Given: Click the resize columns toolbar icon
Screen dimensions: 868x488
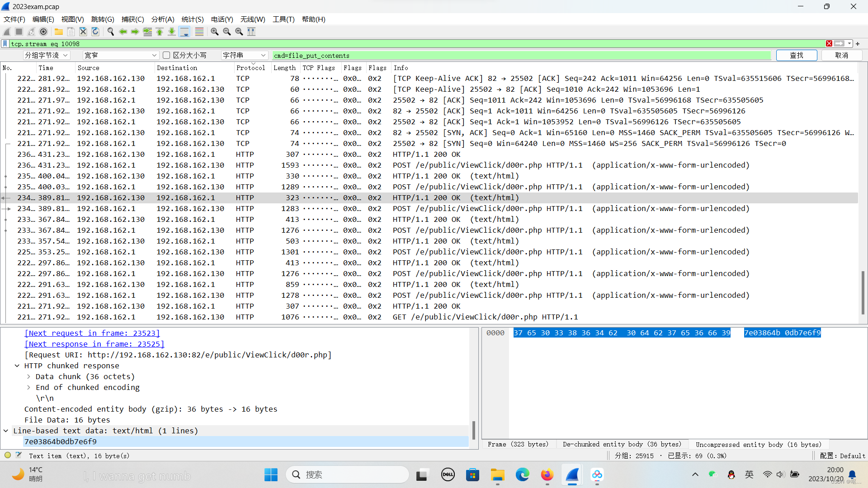Looking at the screenshot, I should tap(251, 32).
